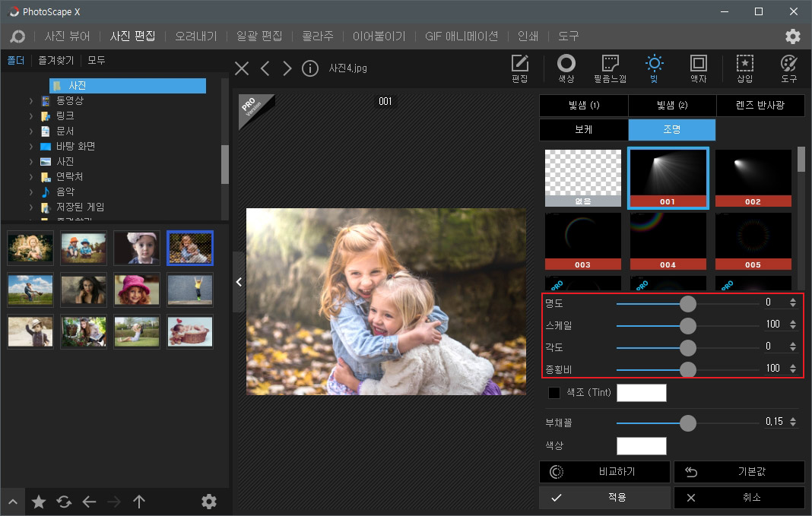This screenshot has width=812, height=516.
Task: Open the 보케 tab
Action: pos(584,130)
